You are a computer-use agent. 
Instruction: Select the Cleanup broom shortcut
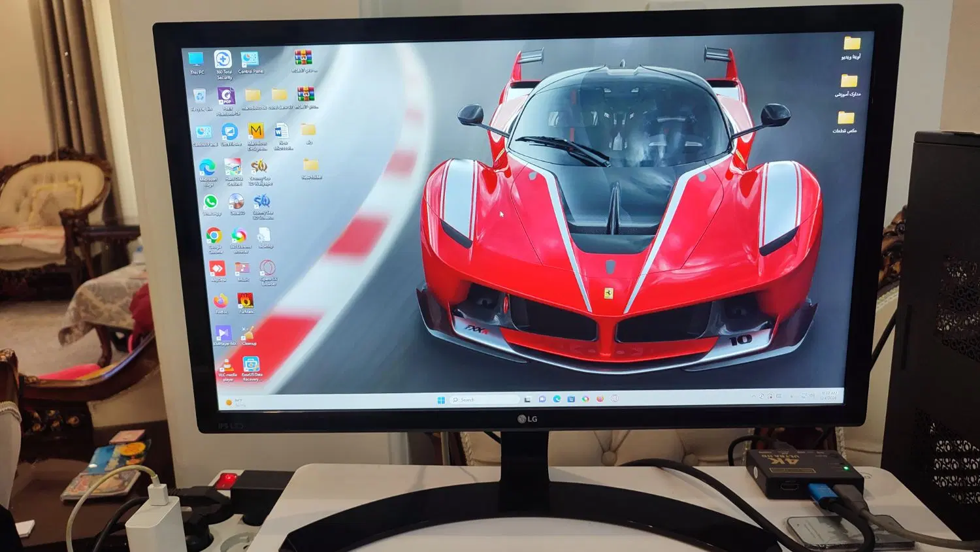pyautogui.click(x=249, y=335)
